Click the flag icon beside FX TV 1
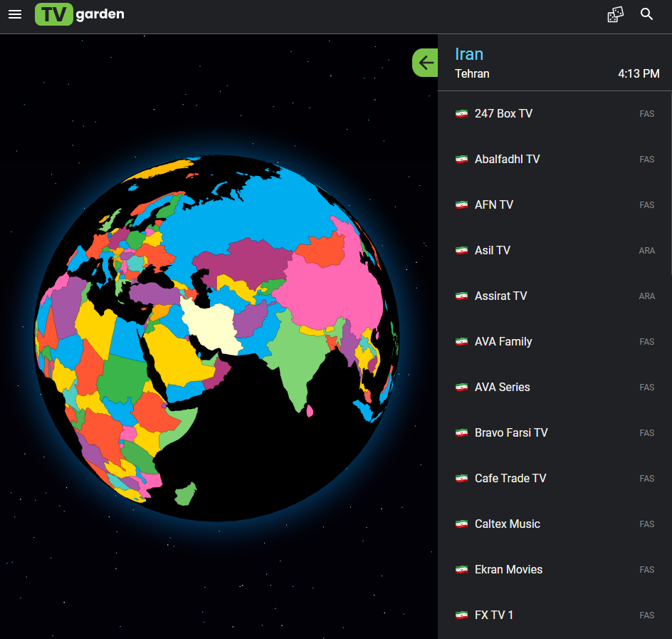672x639 pixels. (x=461, y=615)
